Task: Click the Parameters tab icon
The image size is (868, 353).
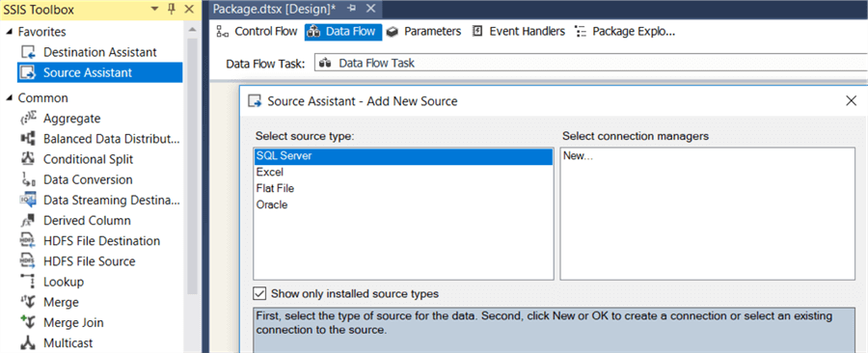Action: click(x=393, y=32)
